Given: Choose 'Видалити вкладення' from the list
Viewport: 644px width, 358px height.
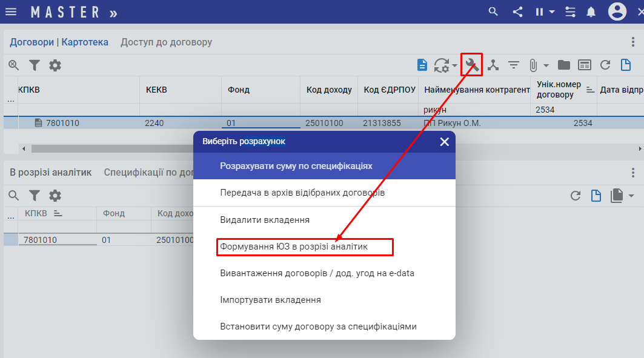Looking at the screenshot, I should pyautogui.click(x=265, y=220).
